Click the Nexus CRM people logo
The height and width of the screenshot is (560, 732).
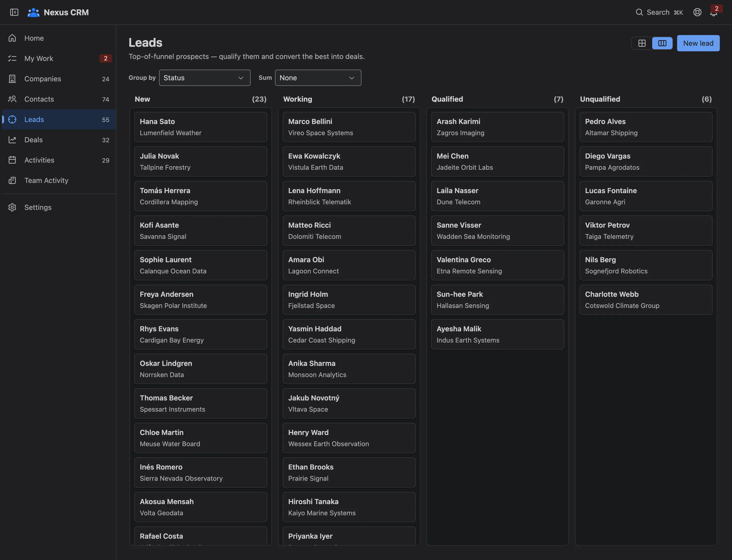click(x=33, y=12)
